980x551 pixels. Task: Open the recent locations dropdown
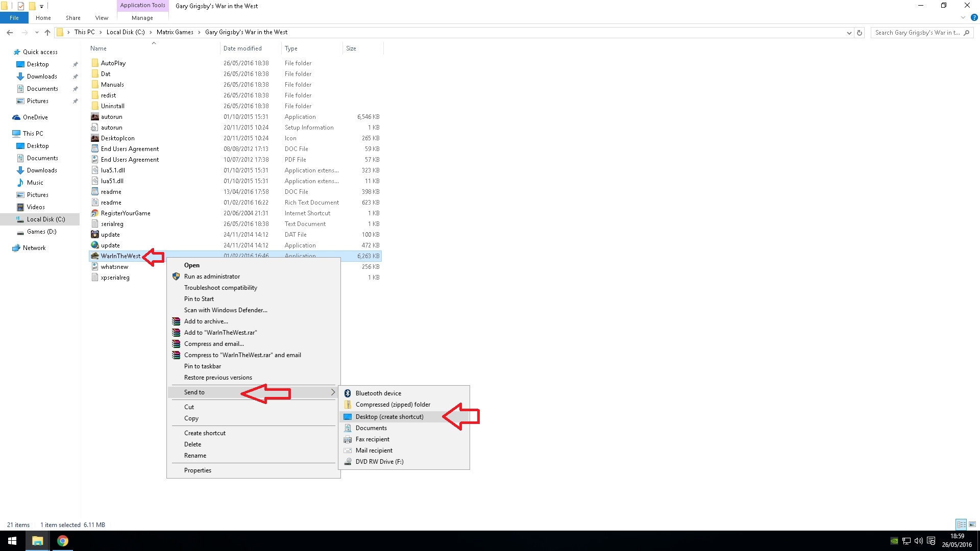37,33
